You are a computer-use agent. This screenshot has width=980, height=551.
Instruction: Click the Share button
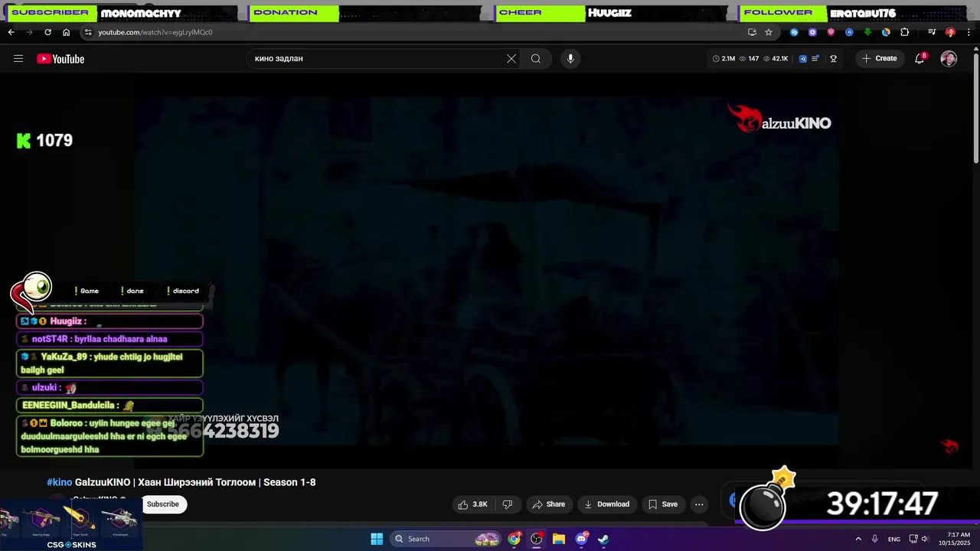[x=548, y=504]
